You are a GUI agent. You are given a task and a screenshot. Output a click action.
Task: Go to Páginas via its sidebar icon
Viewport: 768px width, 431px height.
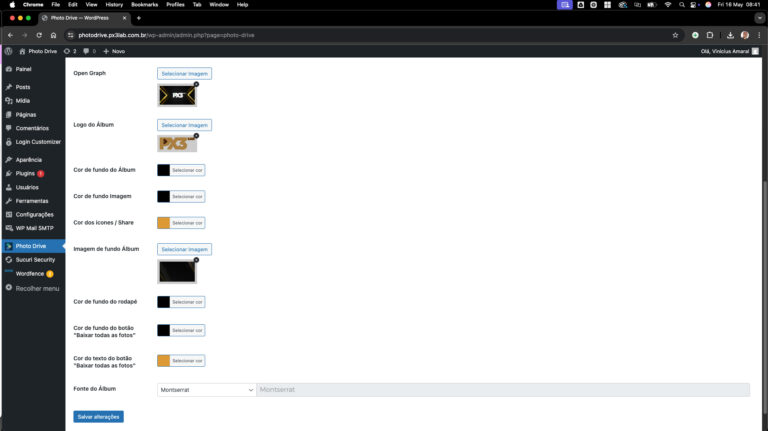tap(9, 115)
